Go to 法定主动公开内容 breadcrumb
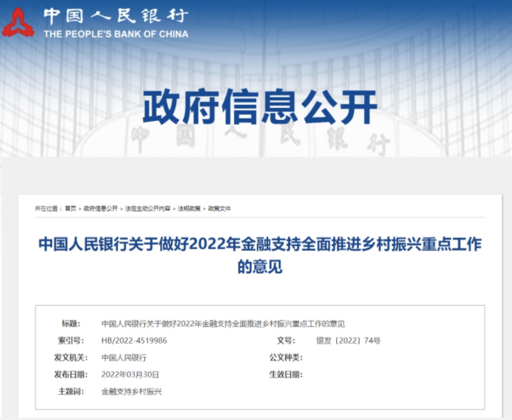512x420 pixels. point(147,208)
